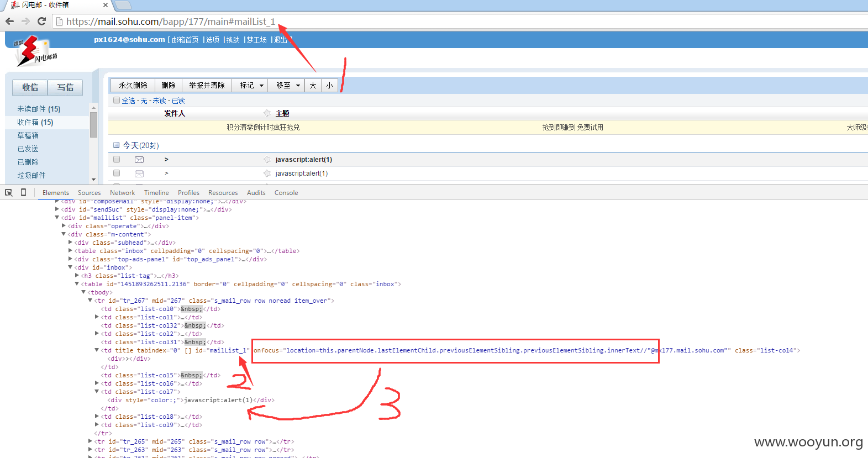The width and height of the screenshot is (868, 458).
Task: Click the 小 font size button
Action: click(x=329, y=85)
